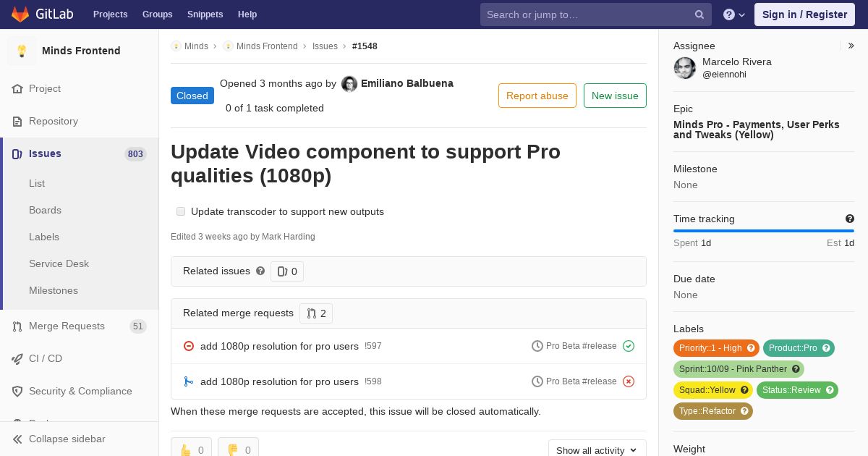Click the merged branch icon for !598
This screenshot has width=868, height=456.
click(189, 381)
